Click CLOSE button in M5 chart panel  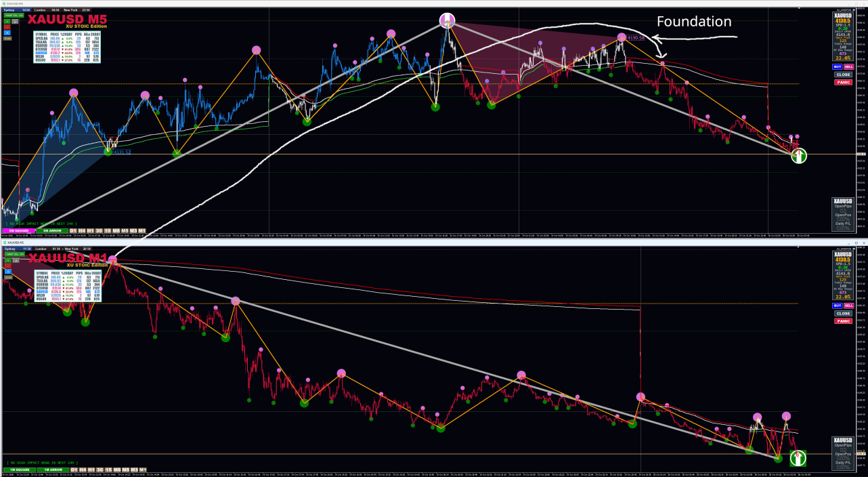pyautogui.click(x=844, y=75)
